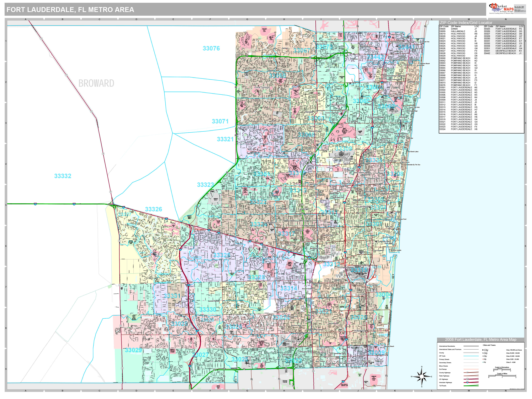Click the 'Cities 0 - 4,999' legend text

tap(511, 363)
